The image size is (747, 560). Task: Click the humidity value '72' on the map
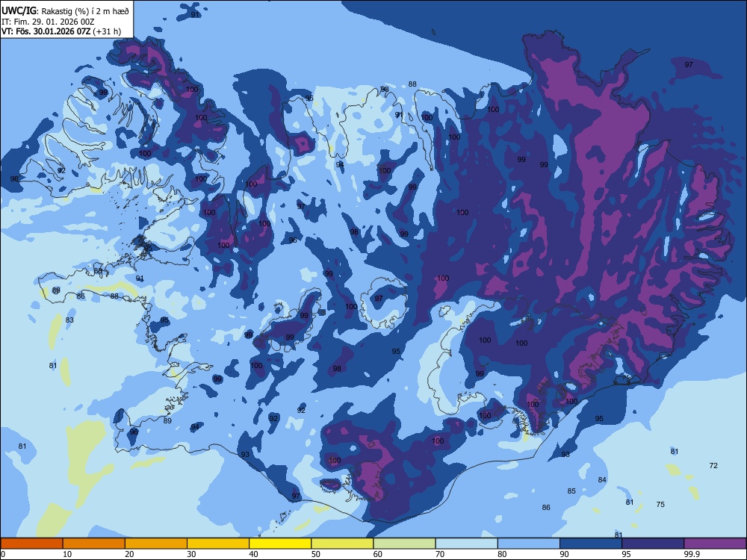pos(713,466)
